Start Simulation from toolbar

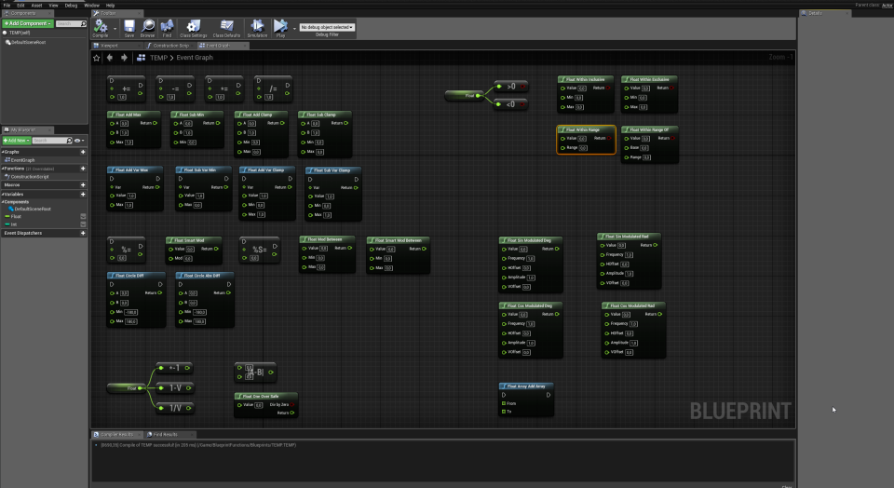tap(257, 27)
